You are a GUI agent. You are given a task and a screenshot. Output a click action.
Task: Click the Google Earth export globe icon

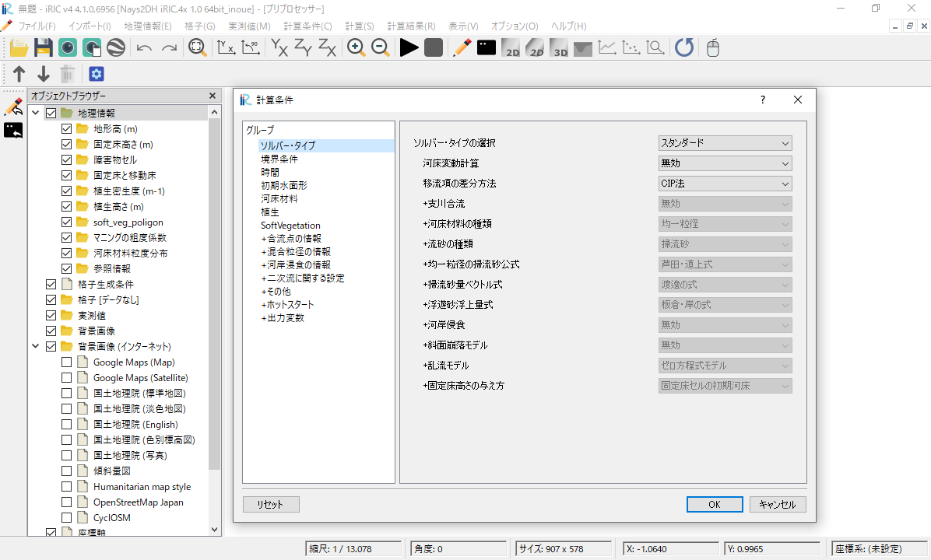point(116,47)
